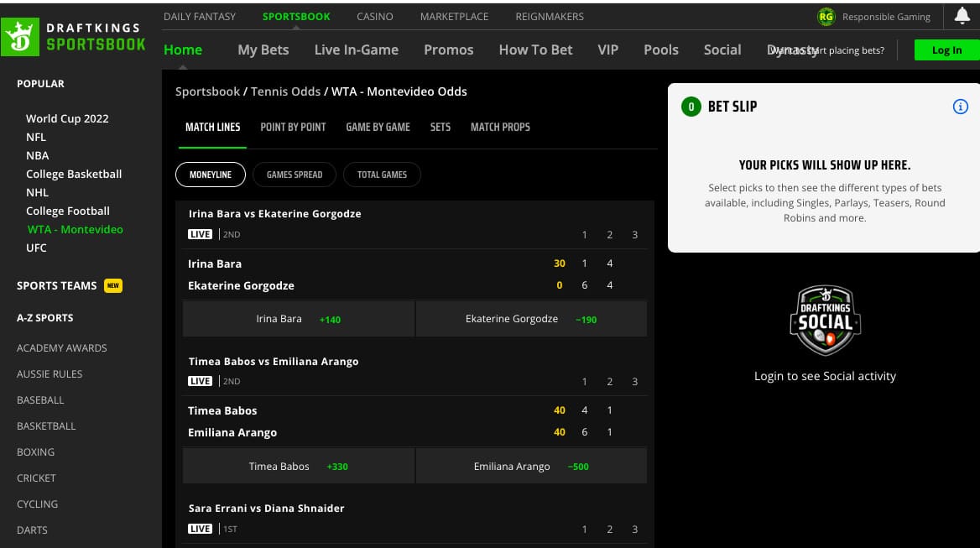This screenshot has width=980, height=548.
Task: Open Promos navigation item
Action: [x=449, y=50]
